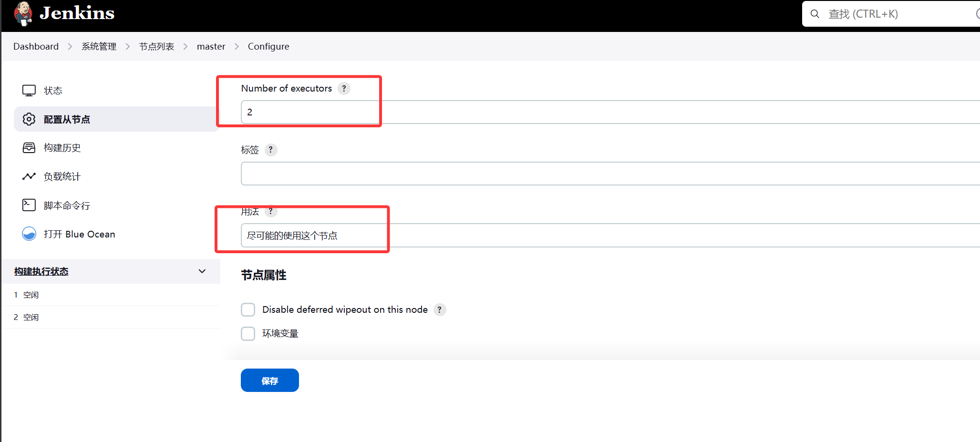Go to 系统管理 breadcrumb
Screen dimensions: 980x442
tap(99, 46)
